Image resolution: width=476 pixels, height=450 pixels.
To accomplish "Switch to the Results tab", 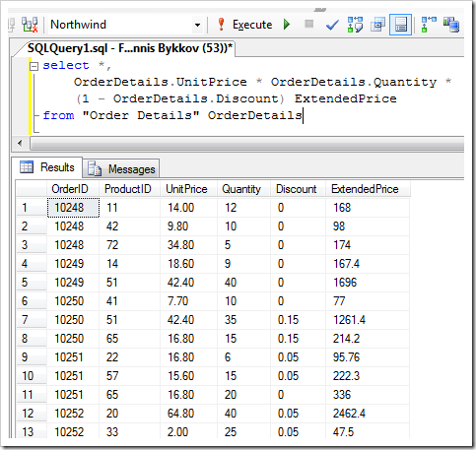I will click(x=47, y=167).
